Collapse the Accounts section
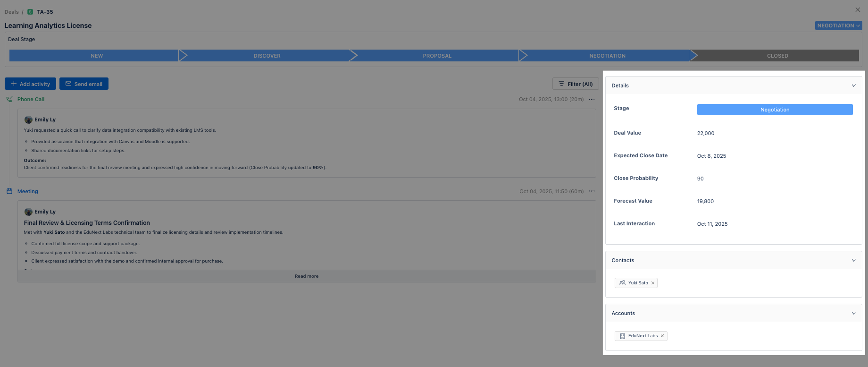This screenshot has width=868, height=367. pyautogui.click(x=853, y=313)
